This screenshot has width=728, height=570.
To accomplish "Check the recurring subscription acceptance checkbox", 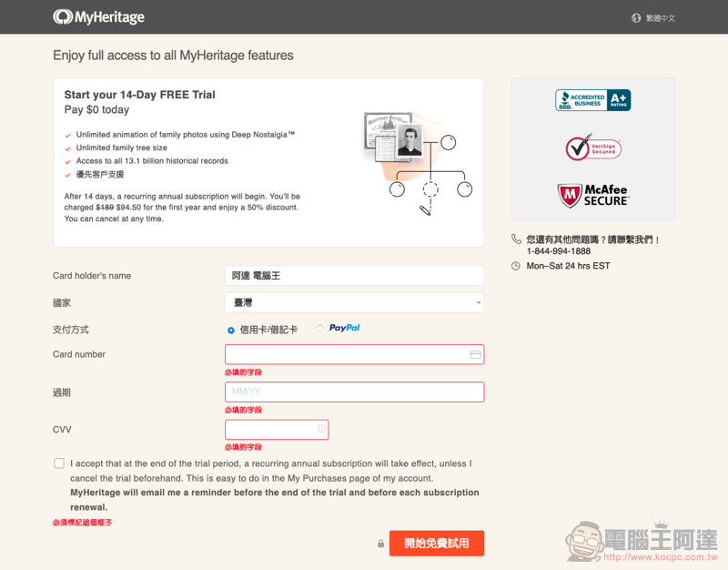I will click(x=59, y=463).
